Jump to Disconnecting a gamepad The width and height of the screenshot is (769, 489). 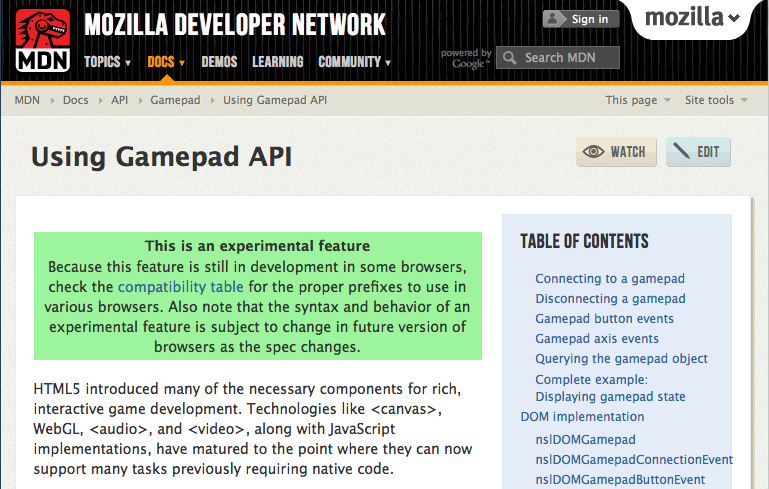pyautogui.click(x=610, y=299)
